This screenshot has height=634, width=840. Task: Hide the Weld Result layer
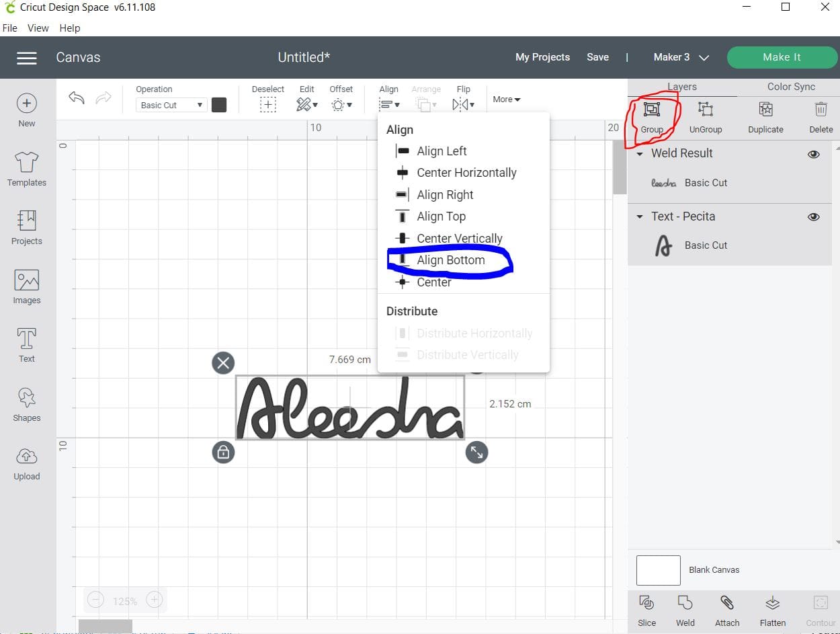pyautogui.click(x=814, y=154)
